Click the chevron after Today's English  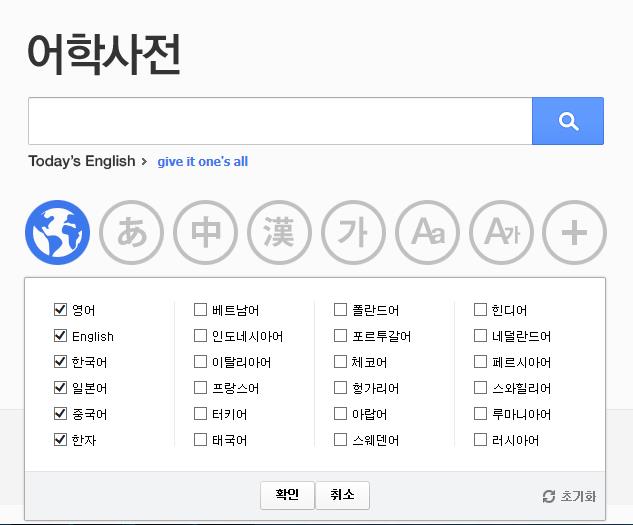point(144,162)
